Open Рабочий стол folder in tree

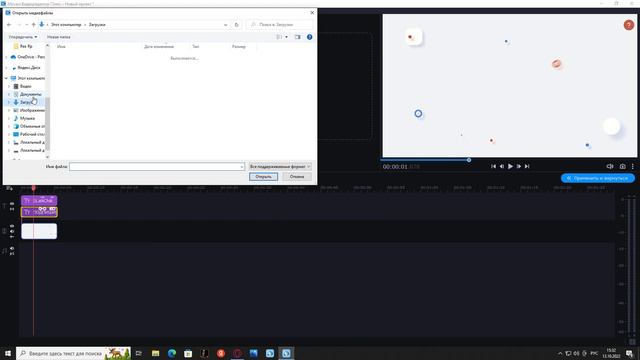click(x=32, y=134)
